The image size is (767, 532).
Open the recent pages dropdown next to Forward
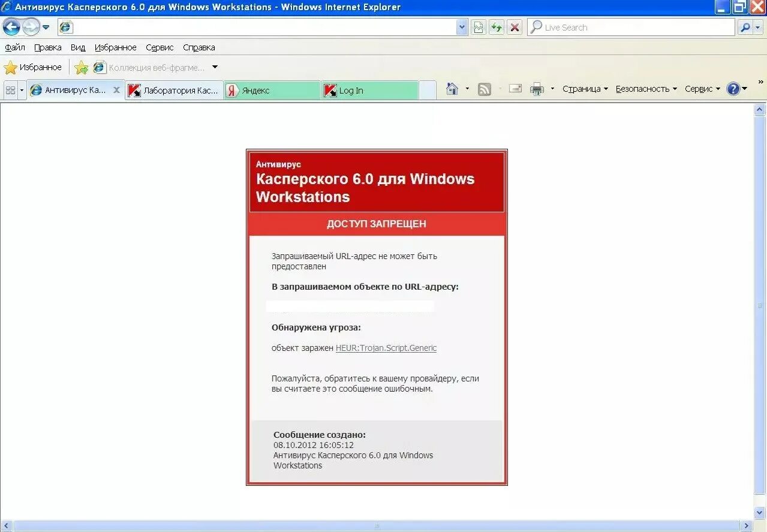[x=46, y=27]
